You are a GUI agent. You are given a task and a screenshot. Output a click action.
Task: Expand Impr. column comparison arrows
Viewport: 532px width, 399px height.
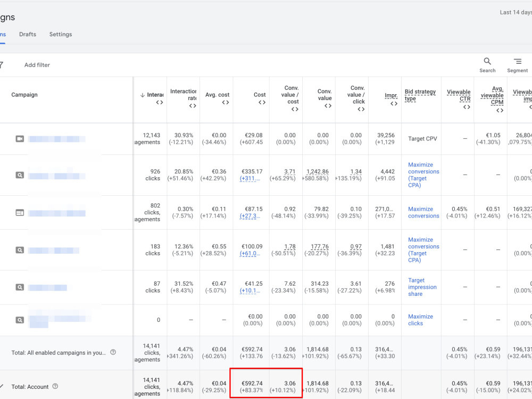(x=394, y=104)
